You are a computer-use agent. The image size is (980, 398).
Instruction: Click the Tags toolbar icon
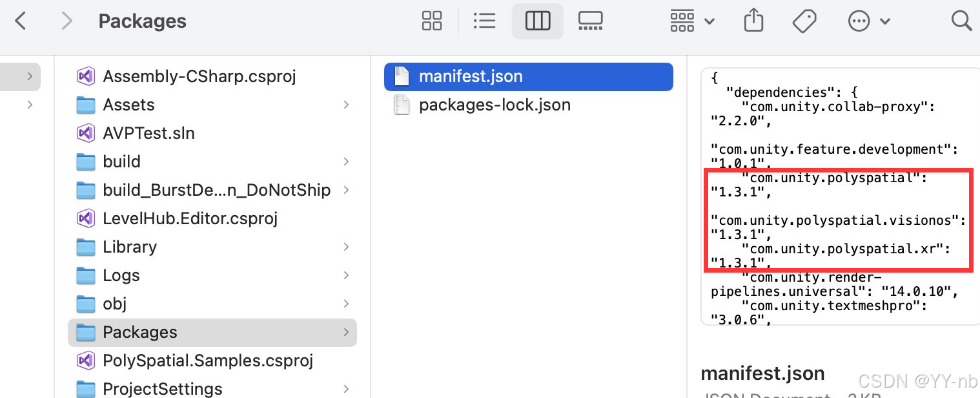(804, 21)
